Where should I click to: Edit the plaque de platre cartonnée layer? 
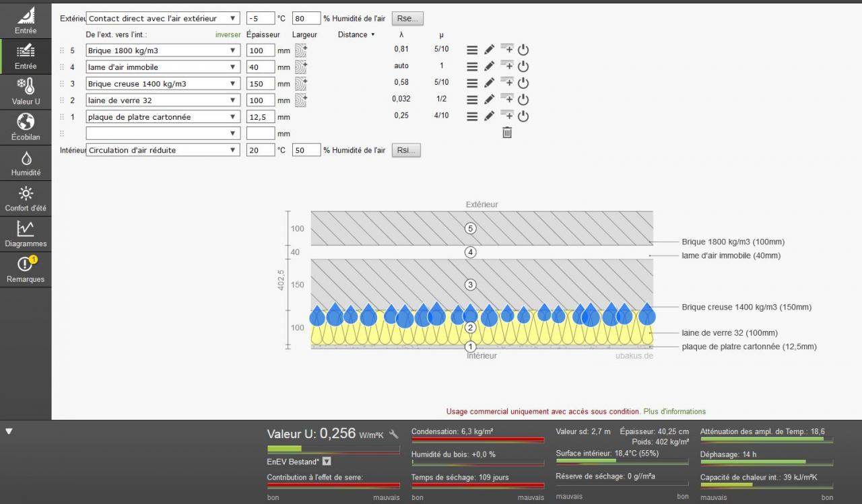point(490,116)
